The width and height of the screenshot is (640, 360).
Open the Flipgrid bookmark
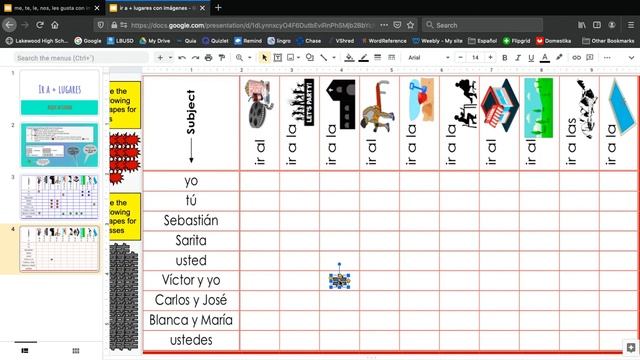click(x=516, y=41)
